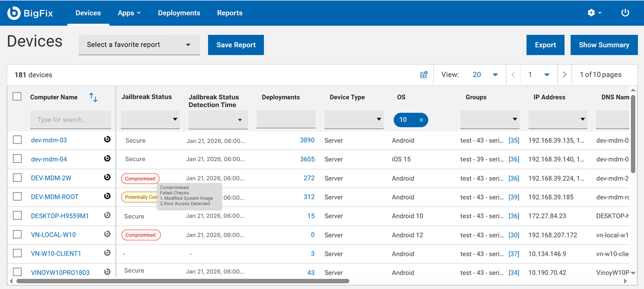Click Compromised badge for DEV-MDM-2W
The height and width of the screenshot is (289, 644).
click(140, 179)
